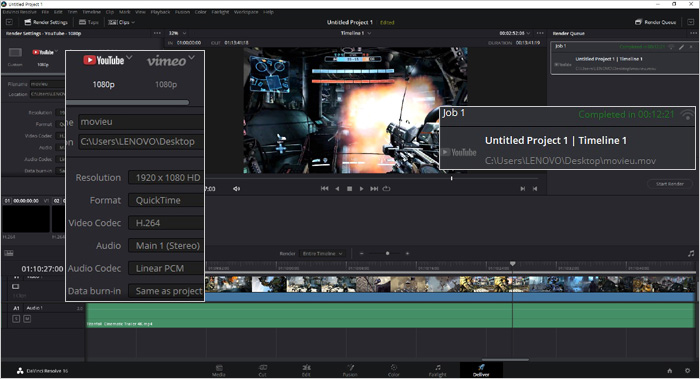
Task: Mute the Audio 1 track (M)
Action: pyautogui.click(x=27, y=319)
